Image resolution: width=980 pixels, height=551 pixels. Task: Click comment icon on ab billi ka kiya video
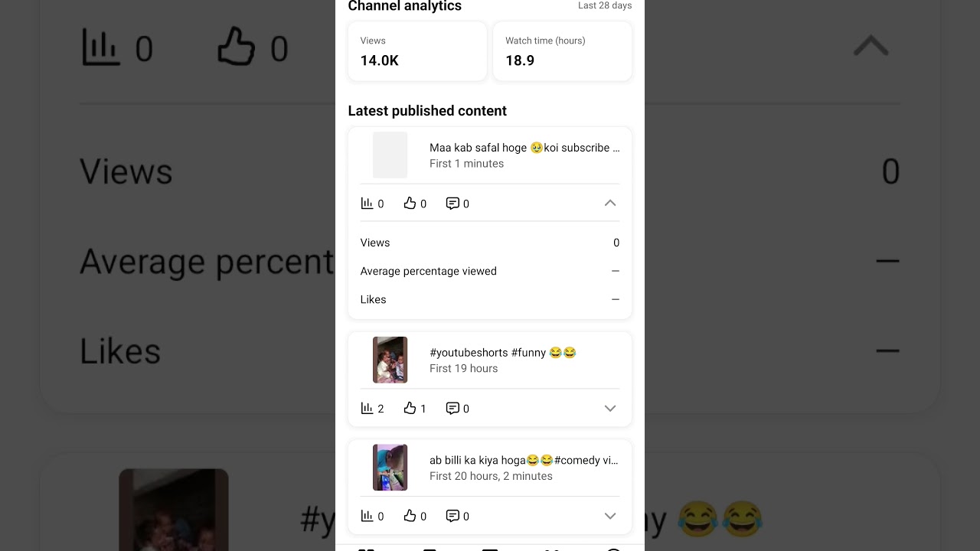click(x=452, y=516)
